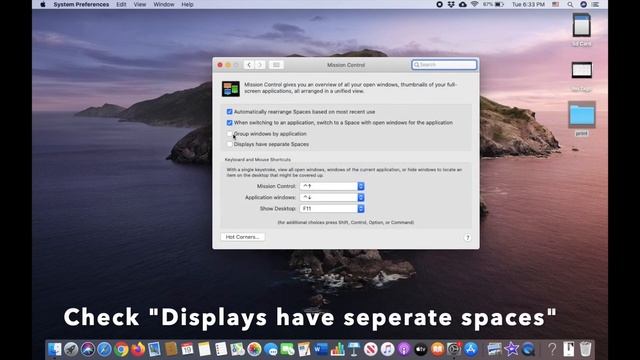
Task: Open Reminders list icon in Dock
Action: 221,349
